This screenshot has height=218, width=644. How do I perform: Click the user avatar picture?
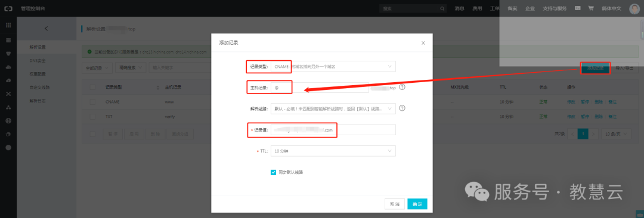point(634,8)
